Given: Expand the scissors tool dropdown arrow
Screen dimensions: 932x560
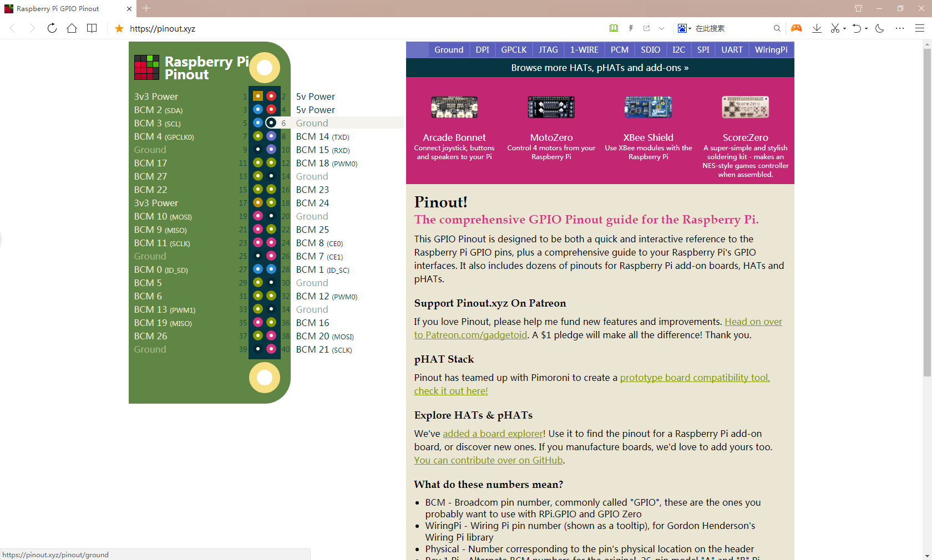Looking at the screenshot, I should [x=844, y=28].
